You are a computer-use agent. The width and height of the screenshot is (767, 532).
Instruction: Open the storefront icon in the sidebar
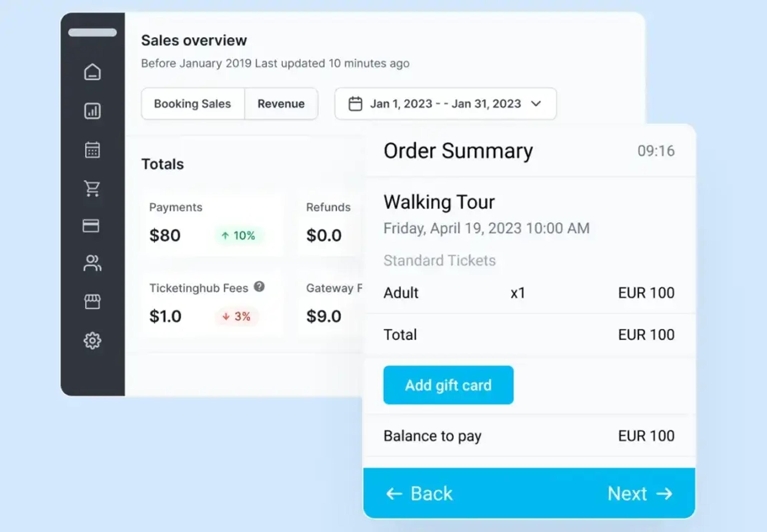coord(92,302)
